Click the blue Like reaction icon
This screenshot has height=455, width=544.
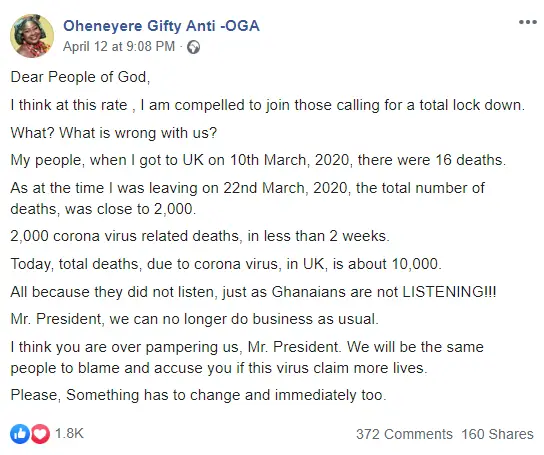coord(20,434)
